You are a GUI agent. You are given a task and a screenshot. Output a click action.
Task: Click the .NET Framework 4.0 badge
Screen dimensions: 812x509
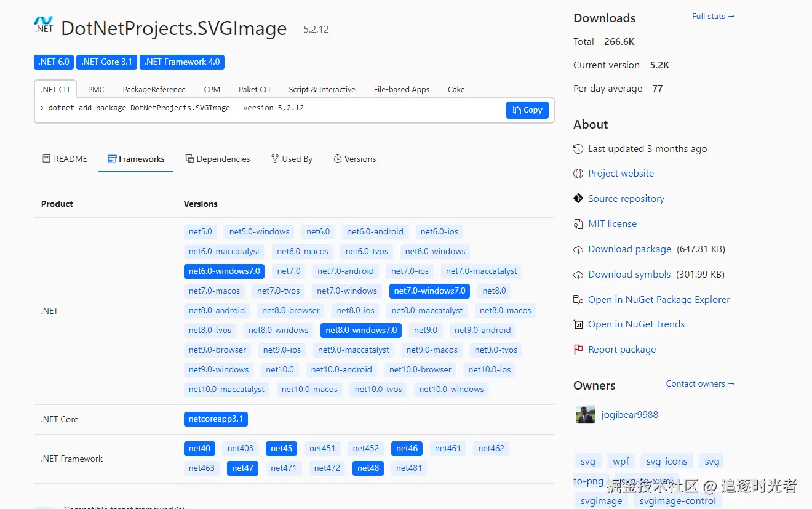coord(182,62)
